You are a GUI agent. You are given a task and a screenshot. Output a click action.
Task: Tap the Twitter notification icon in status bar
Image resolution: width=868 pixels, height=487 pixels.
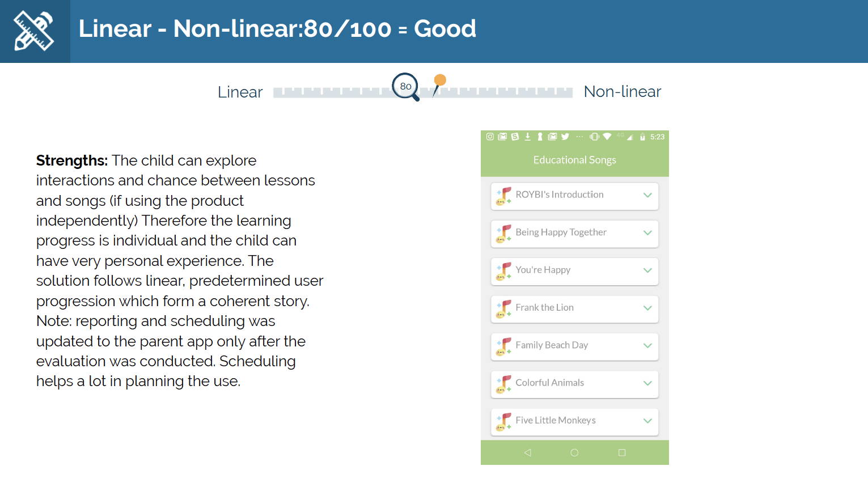click(565, 137)
